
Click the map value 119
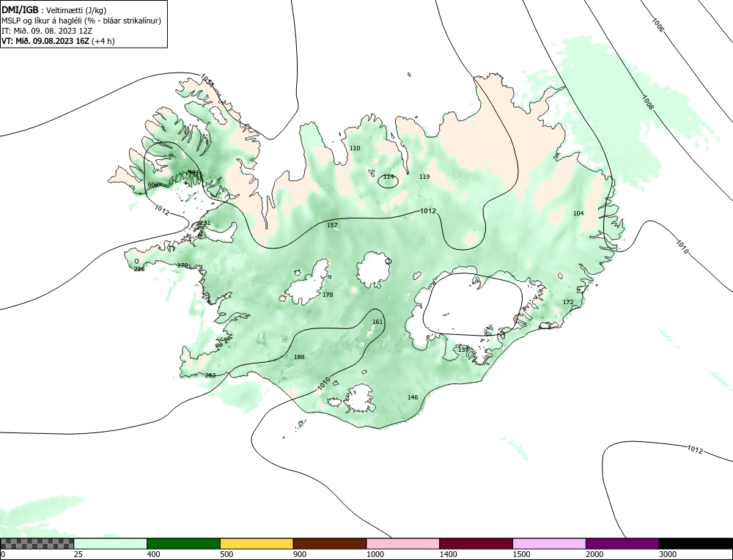click(424, 177)
